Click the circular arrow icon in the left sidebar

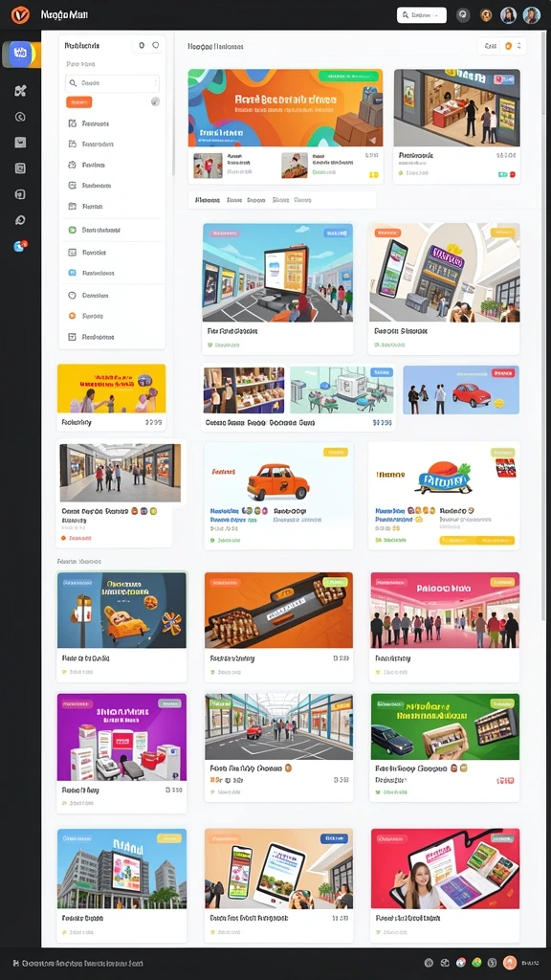[20, 116]
